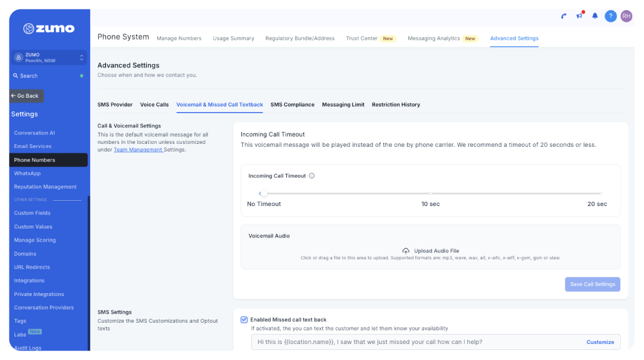This screenshot has width=644, height=360.
Task: Open the SMS Compliance sub-tab
Action: (x=293, y=105)
